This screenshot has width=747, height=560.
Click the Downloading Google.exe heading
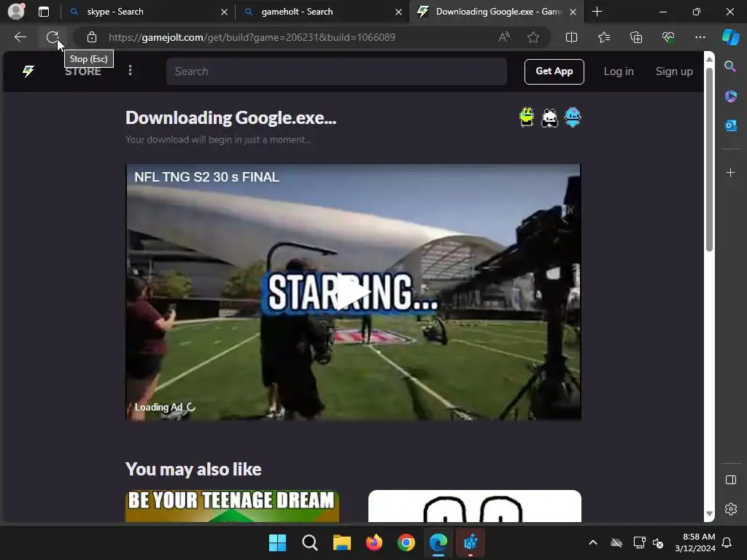click(231, 117)
